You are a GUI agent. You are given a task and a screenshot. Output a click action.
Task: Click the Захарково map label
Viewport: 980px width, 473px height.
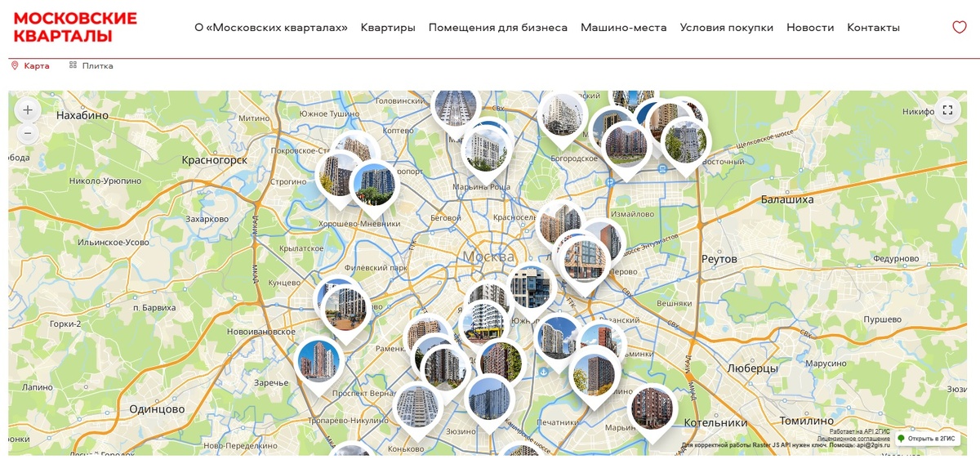[207, 219]
